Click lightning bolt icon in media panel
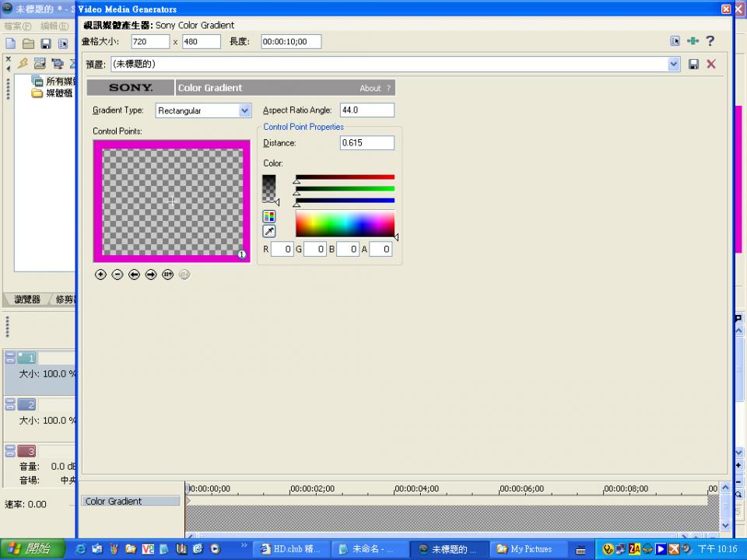 click(23, 63)
